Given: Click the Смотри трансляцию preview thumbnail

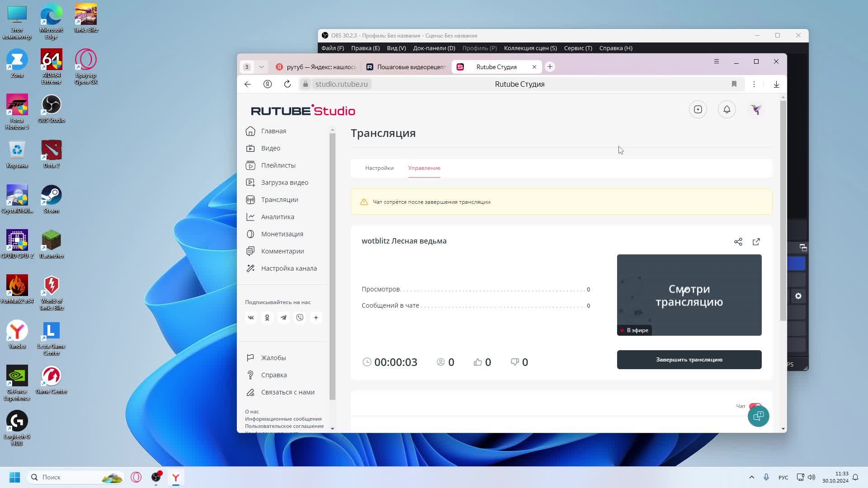Looking at the screenshot, I should point(689,295).
